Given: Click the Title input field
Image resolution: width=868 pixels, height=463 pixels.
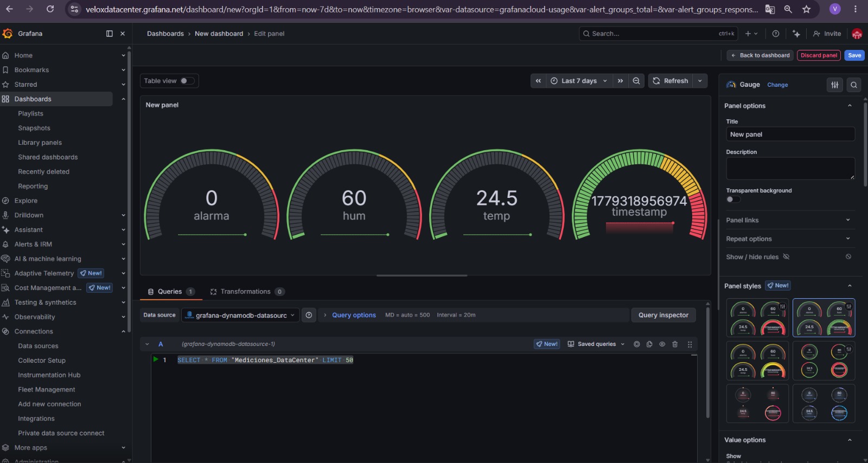Looking at the screenshot, I should 790,134.
